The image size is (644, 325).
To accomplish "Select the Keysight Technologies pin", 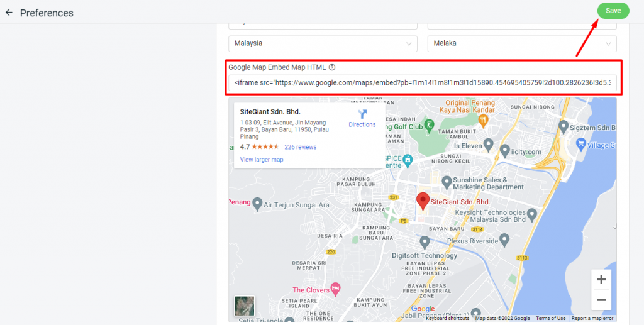I will pos(532,214).
